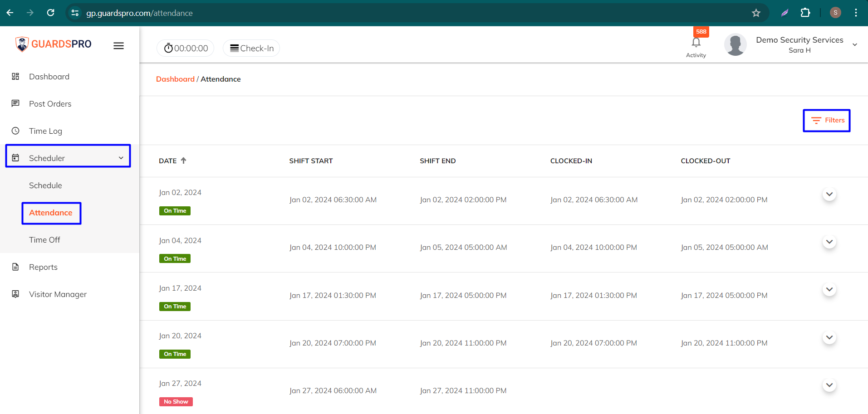Click the stopwatch timer 00:00:00
Viewport: 868px width, 414px height.
186,48
